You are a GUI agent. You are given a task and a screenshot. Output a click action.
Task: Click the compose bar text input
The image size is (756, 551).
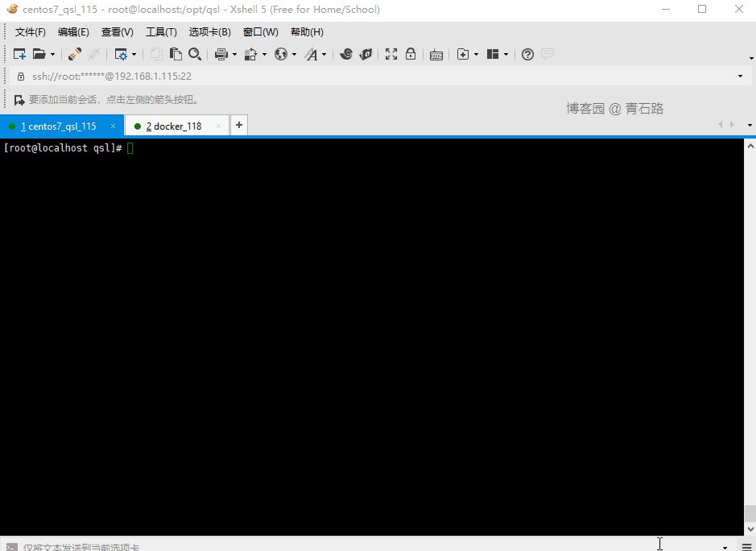(369, 547)
